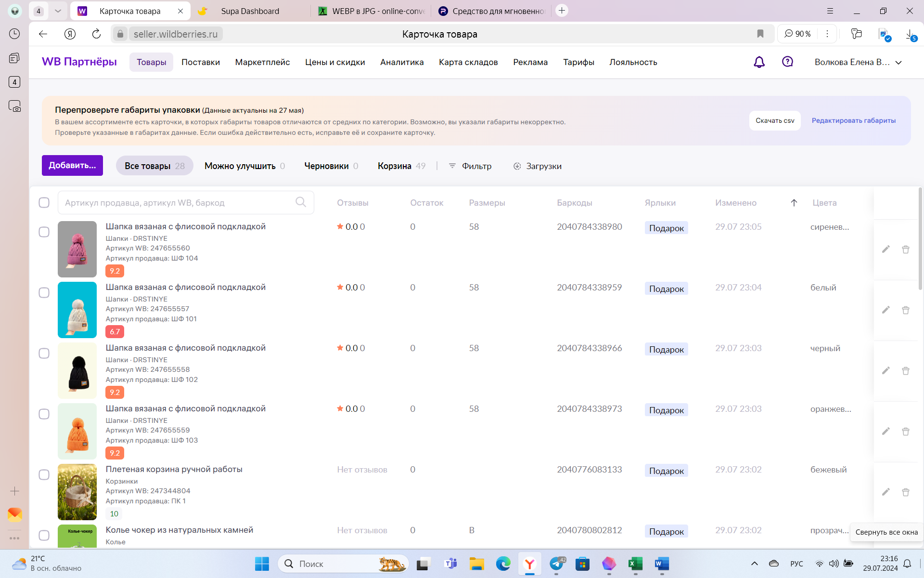Select checkbox for hat ШФ 104
The image size is (924, 578).
coord(44,232)
